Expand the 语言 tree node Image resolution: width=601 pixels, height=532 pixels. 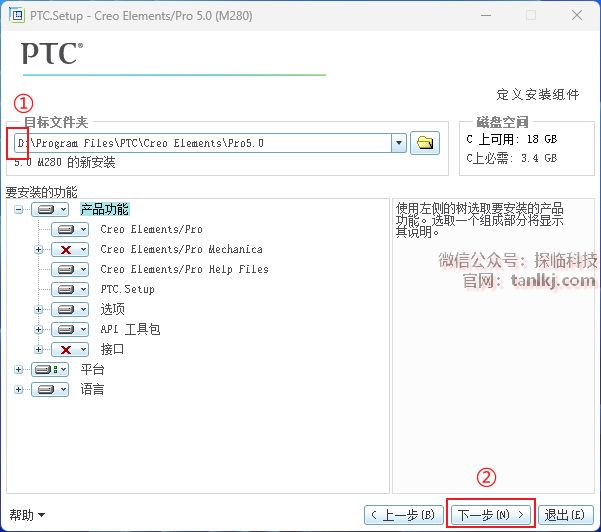(18, 389)
